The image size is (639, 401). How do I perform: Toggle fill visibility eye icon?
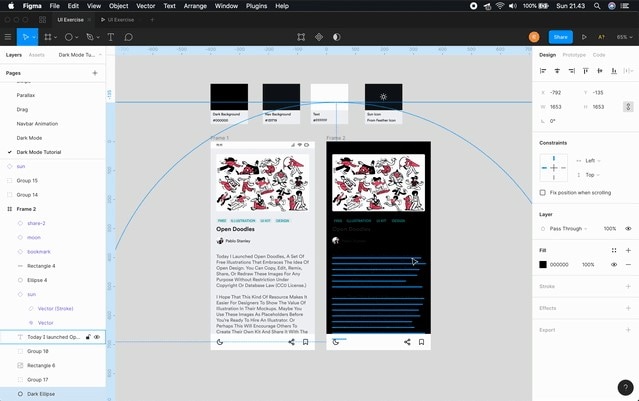614,264
